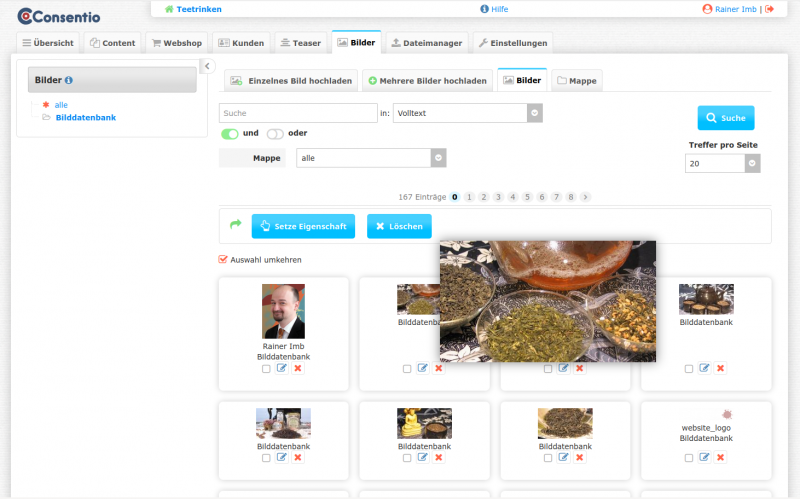Toggle the 'und' switch
The width and height of the screenshot is (800, 499).
229,133
